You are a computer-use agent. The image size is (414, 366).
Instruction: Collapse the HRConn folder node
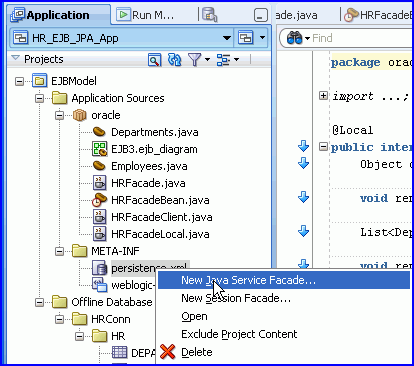point(60,319)
